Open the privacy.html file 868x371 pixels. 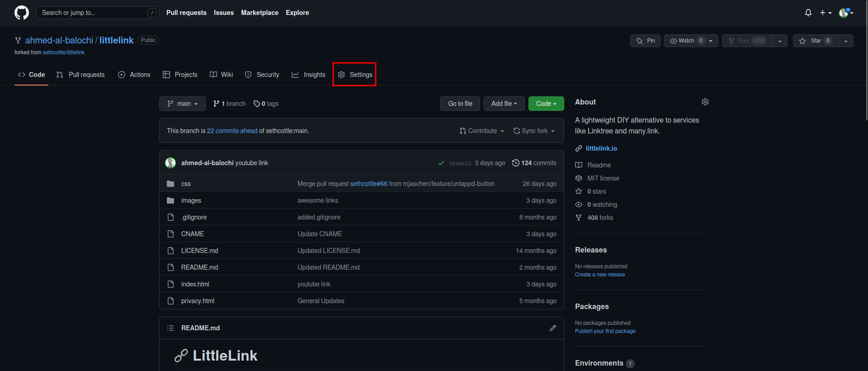(x=198, y=301)
